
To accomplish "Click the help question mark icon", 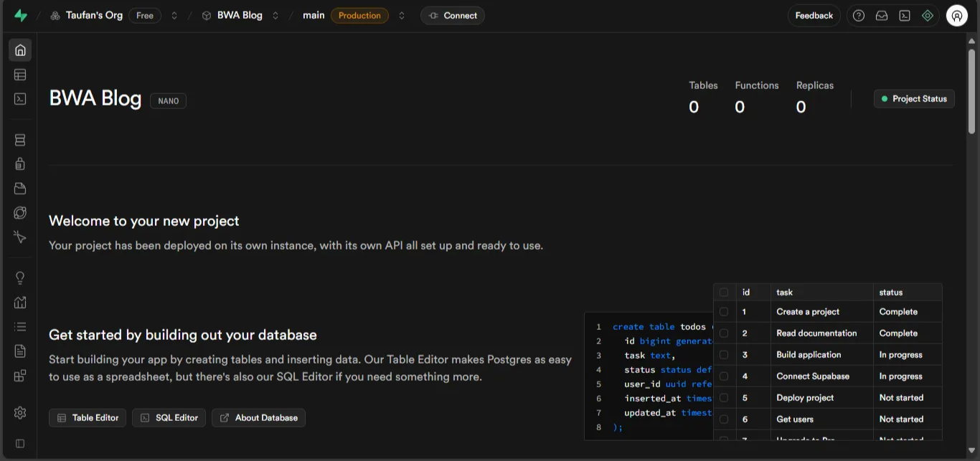I will [x=859, y=16].
